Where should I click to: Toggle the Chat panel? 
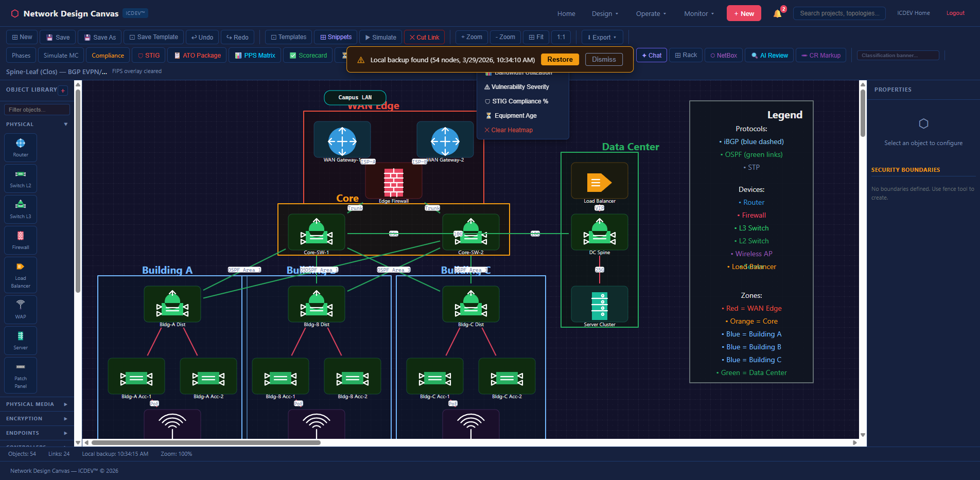pyautogui.click(x=652, y=55)
